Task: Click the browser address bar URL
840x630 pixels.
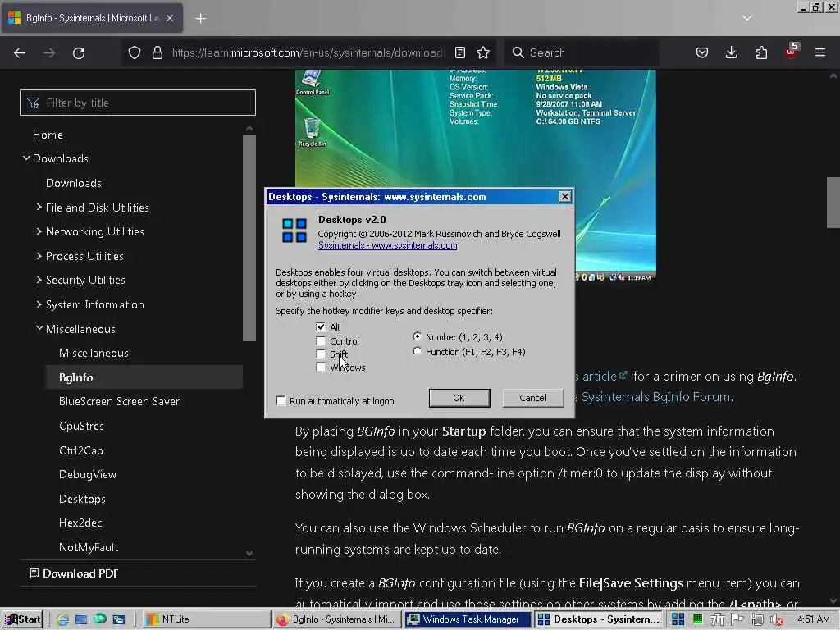Action: (x=308, y=52)
